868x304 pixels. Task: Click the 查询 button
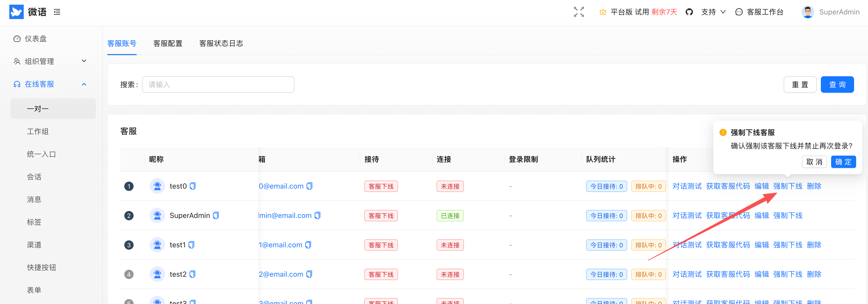pos(837,85)
